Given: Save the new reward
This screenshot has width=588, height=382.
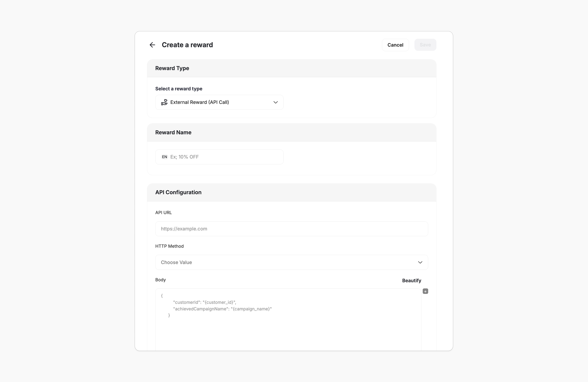Looking at the screenshot, I should coord(425,45).
